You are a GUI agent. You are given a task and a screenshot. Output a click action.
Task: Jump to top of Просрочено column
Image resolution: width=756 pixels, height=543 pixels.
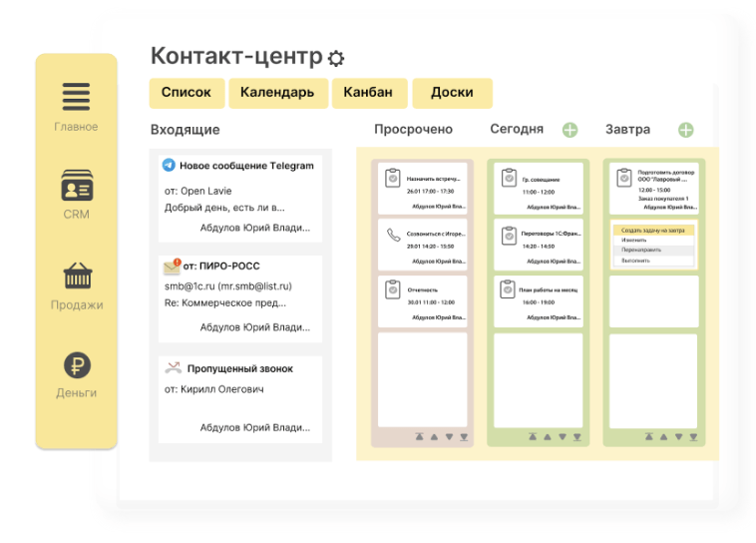click(420, 437)
